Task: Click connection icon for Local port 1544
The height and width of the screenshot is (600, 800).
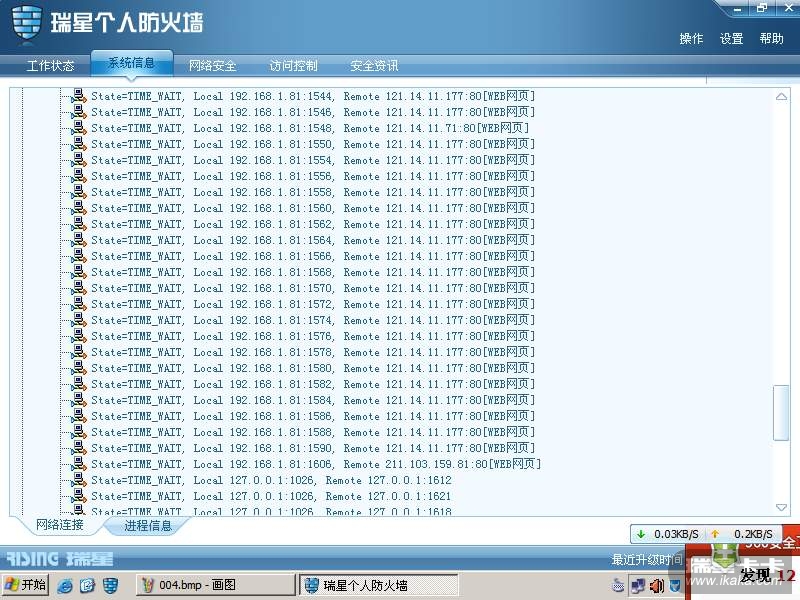Action: (79, 95)
